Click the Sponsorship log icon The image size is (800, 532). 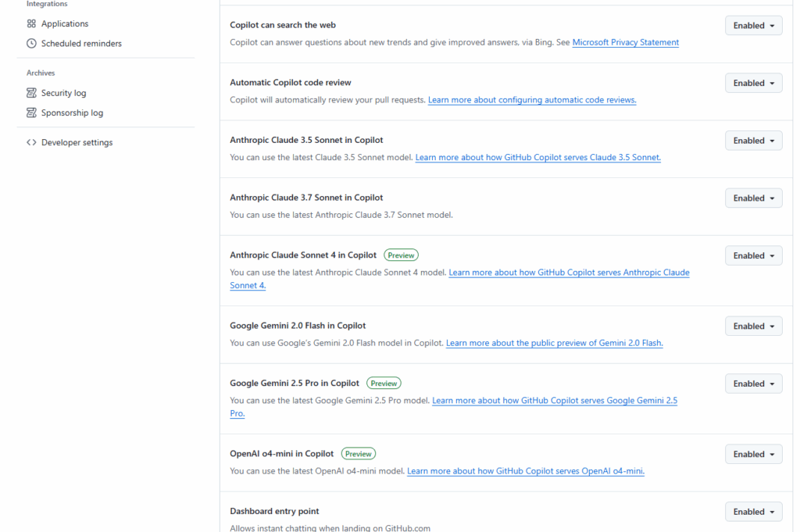31,112
